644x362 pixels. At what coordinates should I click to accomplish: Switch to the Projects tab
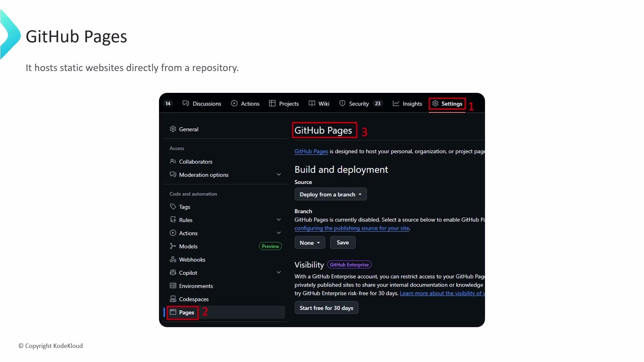coord(284,104)
